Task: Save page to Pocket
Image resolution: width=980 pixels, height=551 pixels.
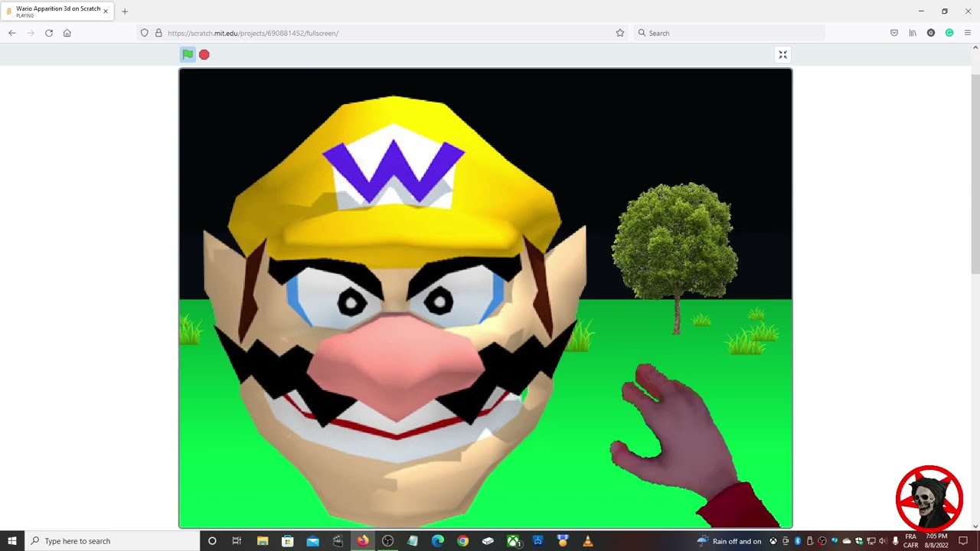Action: (x=894, y=33)
